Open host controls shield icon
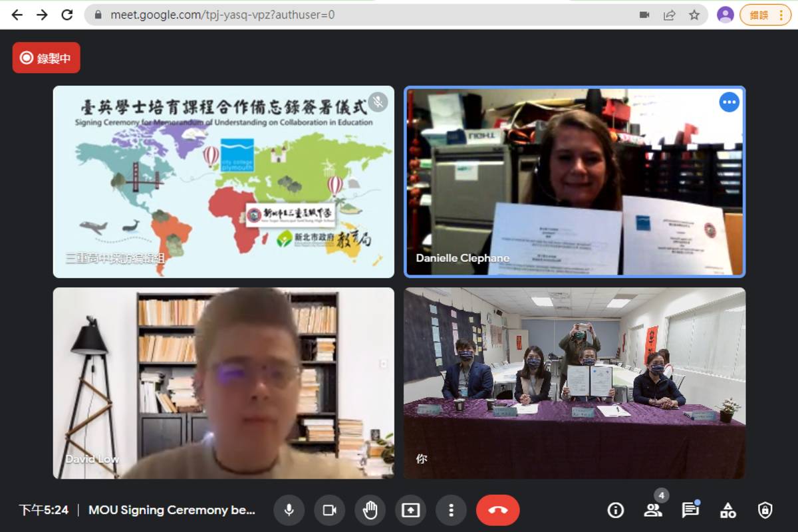 pos(765,510)
